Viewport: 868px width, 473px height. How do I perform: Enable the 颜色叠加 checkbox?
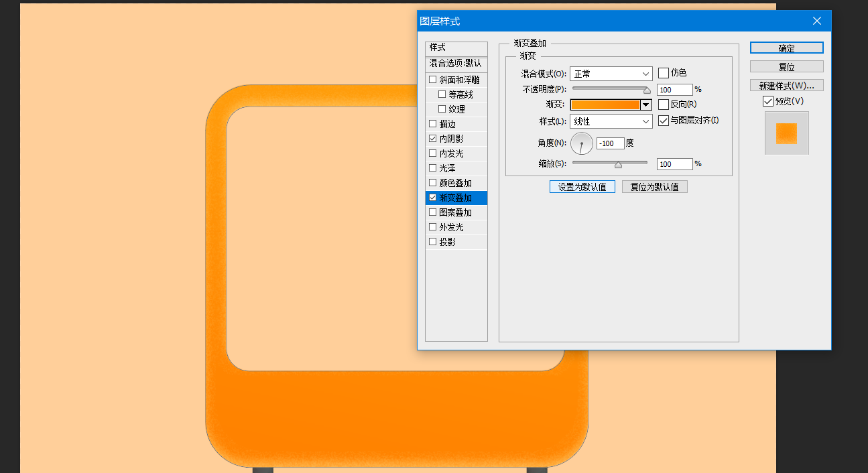coord(432,183)
